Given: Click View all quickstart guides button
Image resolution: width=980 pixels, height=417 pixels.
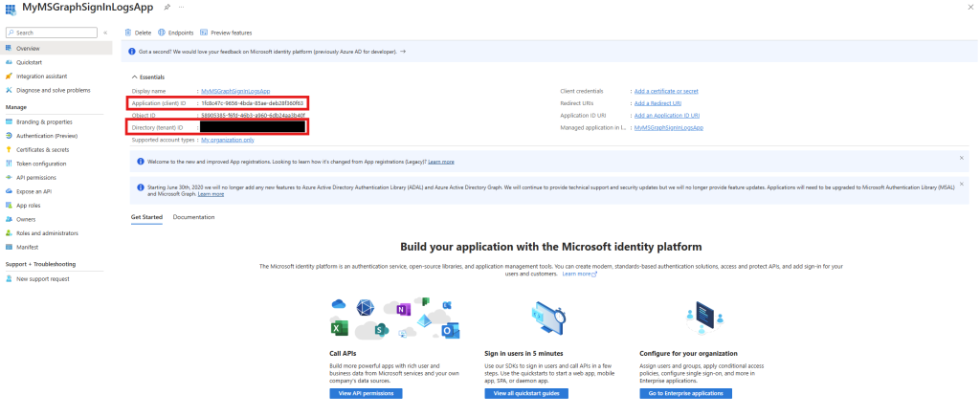Looking at the screenshot, I should (x=526, y=393).
